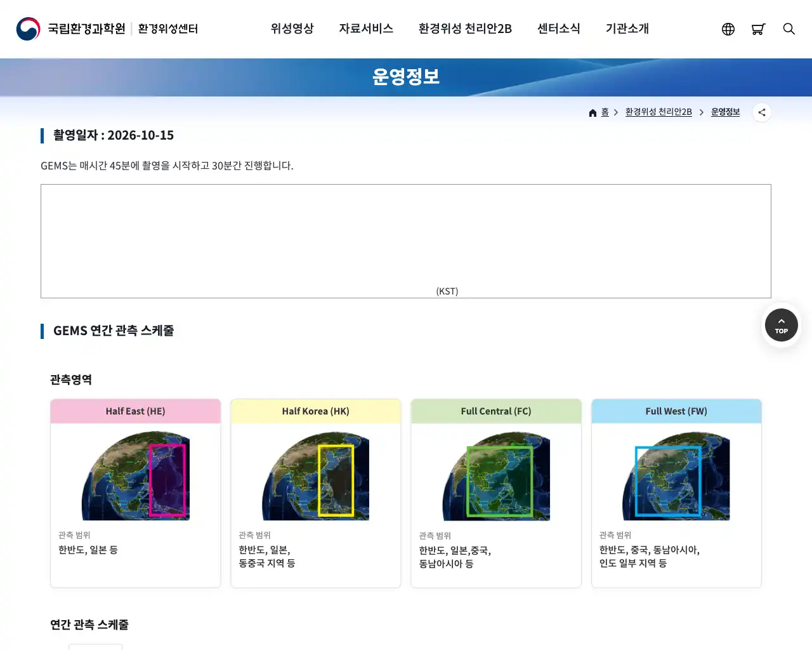The height and width of the screenshot is (650, 812).
Task: Click the 관측영역 subheading
Action: [71, 380]
